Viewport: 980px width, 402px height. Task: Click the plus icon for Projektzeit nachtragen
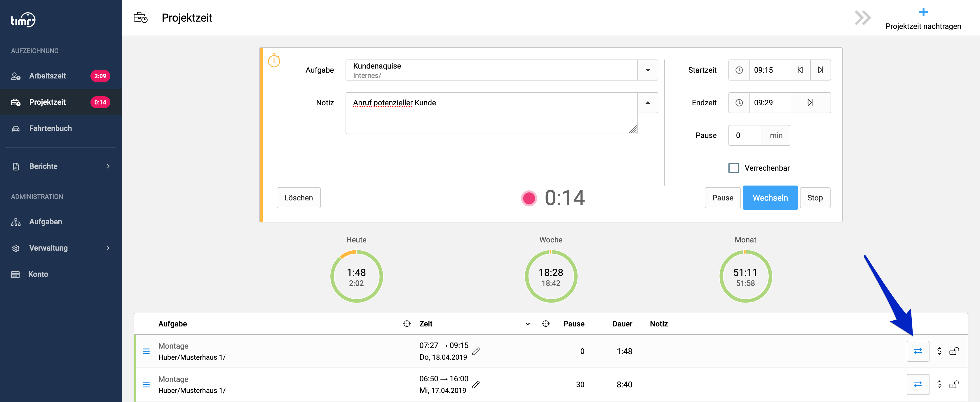(923, 12)
